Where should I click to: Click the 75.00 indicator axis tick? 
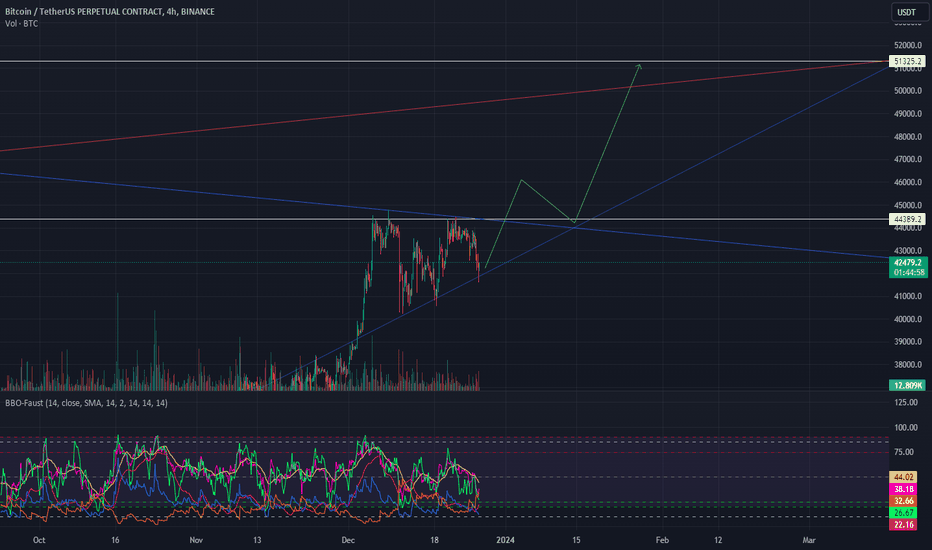[x=906, y=452]
